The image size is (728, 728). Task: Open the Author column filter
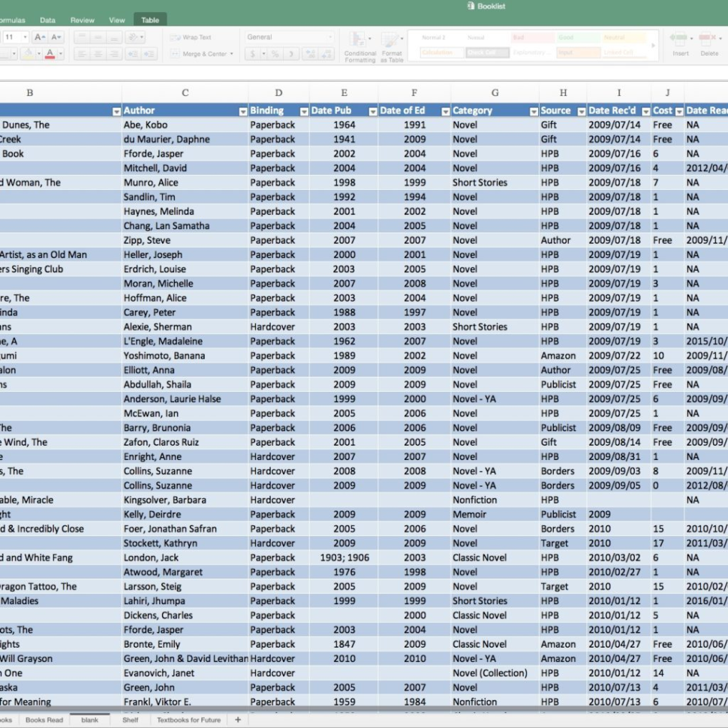[243, 110]
